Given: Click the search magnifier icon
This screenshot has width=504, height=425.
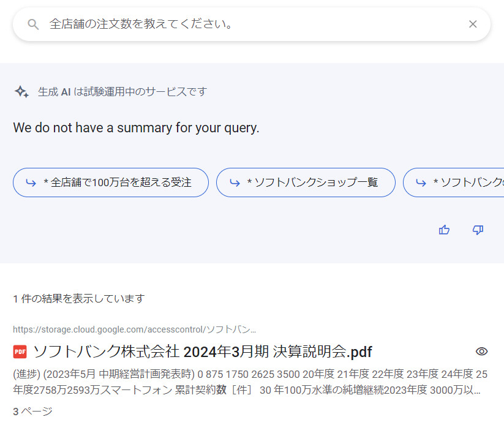Looking at the screenshot, I should pyautogui.click(x=33, y=24).
